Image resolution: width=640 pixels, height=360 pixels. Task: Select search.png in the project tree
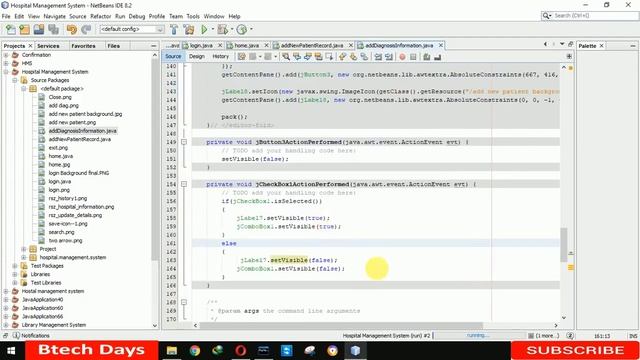coord(61,232)
